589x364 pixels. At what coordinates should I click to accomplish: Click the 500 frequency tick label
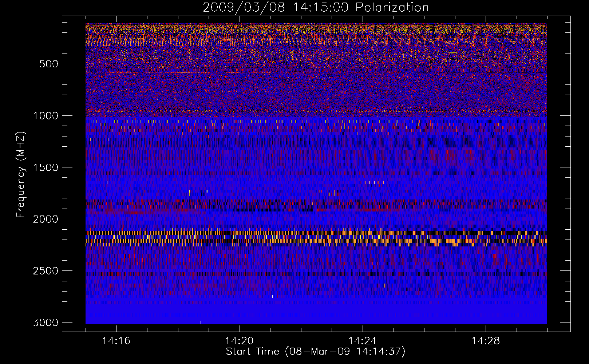click(x=48, y=64)
